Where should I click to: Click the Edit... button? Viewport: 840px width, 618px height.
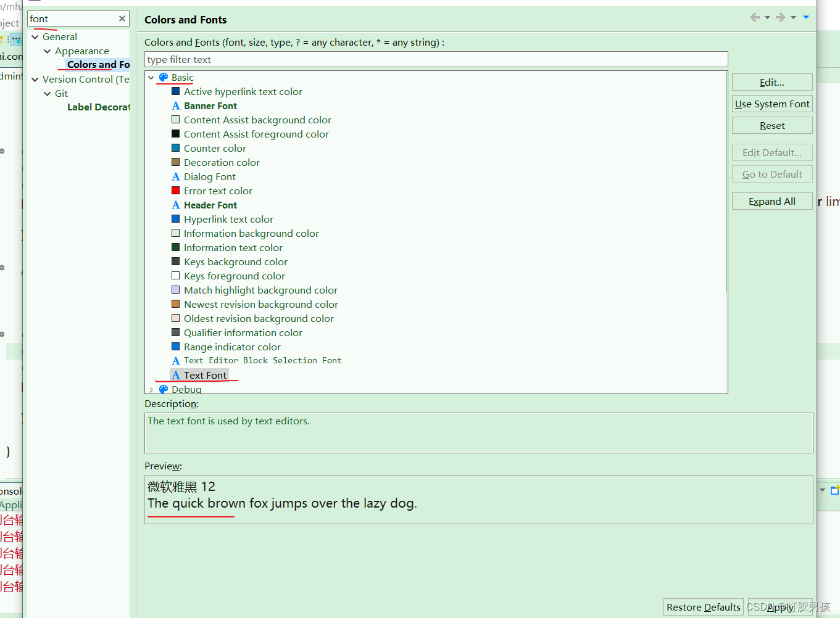tap(772, 82)
